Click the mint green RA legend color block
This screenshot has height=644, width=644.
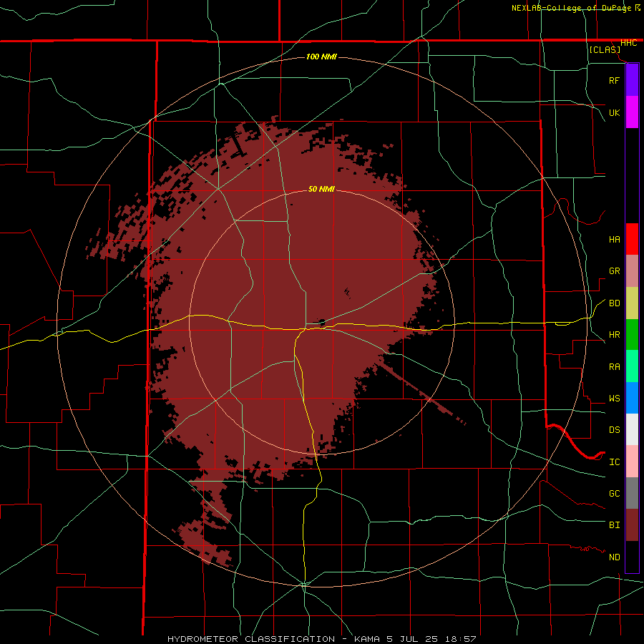click(x=632, y=366)
